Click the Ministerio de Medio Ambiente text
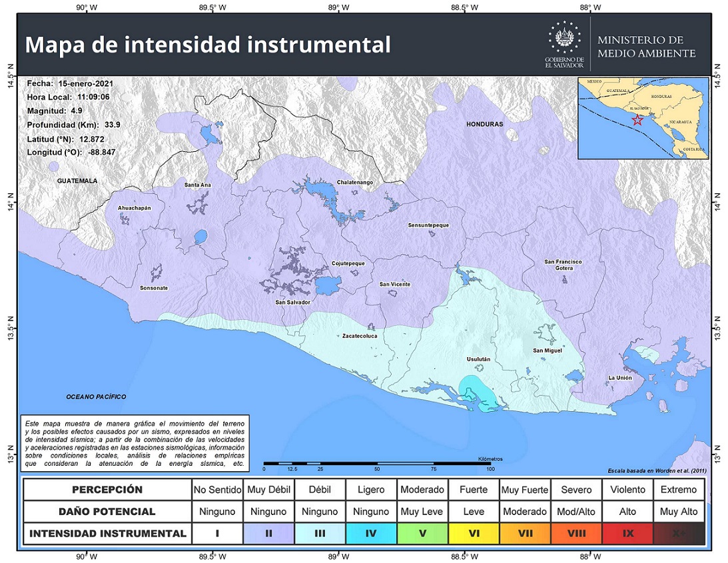 pyautogui.click(x=646, y=47)
